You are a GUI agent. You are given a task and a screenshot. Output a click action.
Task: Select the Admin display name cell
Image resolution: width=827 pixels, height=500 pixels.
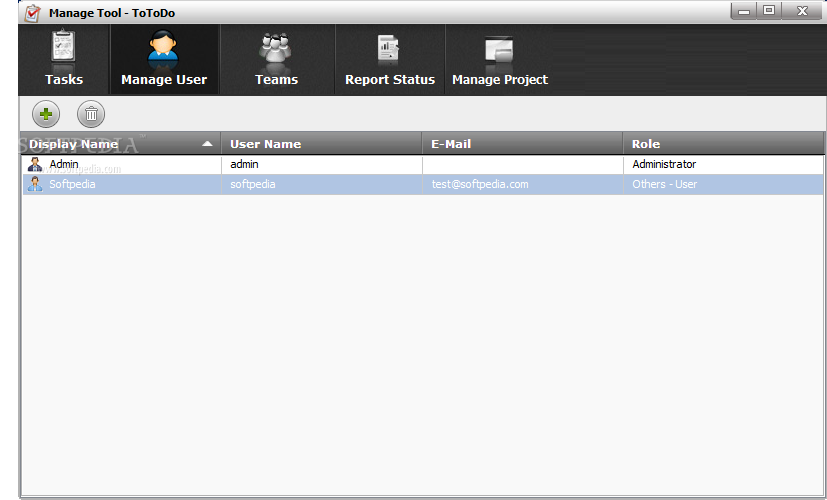(121, 165)
